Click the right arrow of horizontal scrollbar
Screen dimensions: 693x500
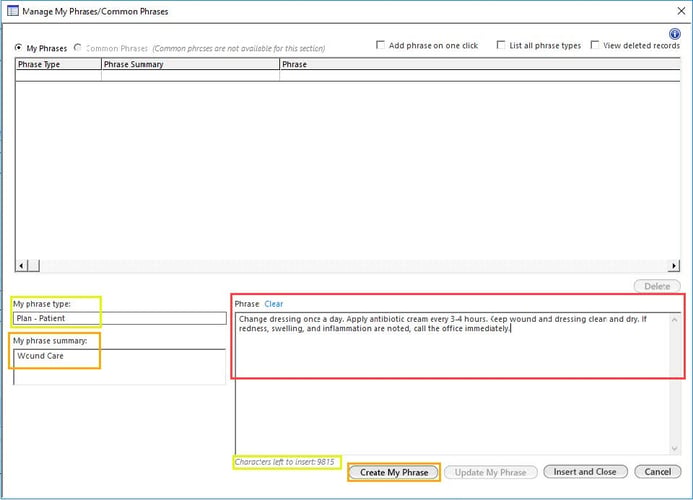coord(673,266)
